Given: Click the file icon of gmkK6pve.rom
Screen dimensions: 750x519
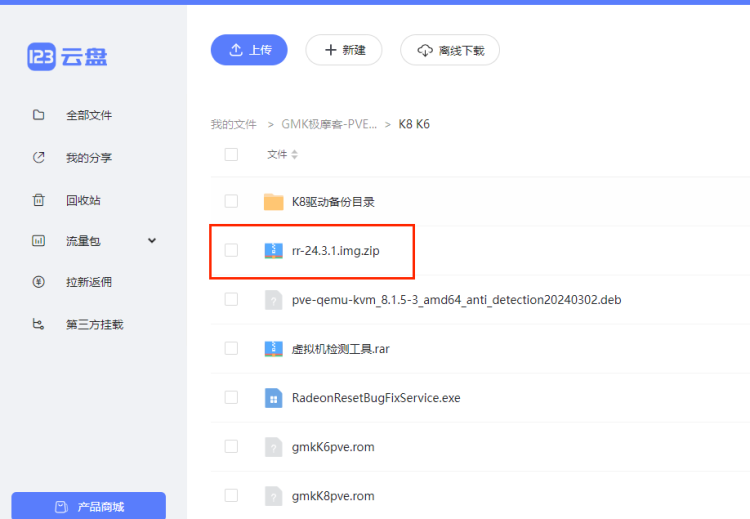Looking at the screenshot, I should point(274,447).
